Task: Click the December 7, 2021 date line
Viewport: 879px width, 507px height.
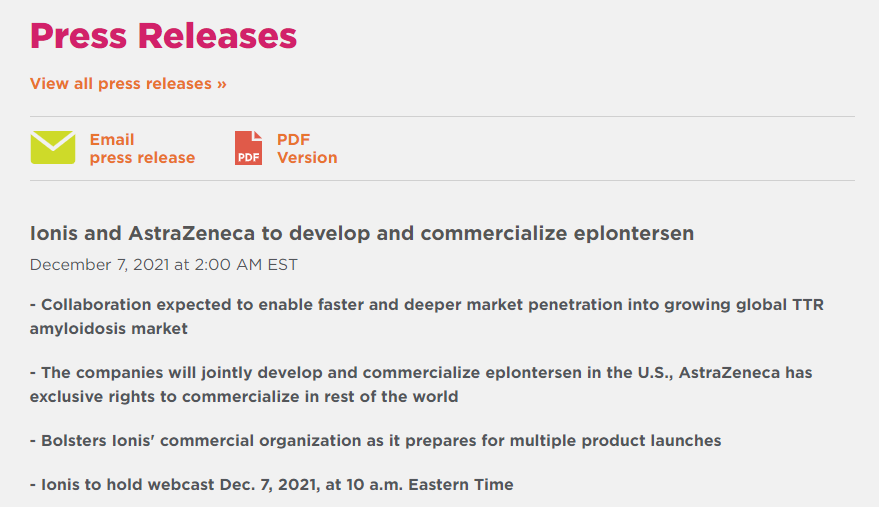Action: point(164,265)
